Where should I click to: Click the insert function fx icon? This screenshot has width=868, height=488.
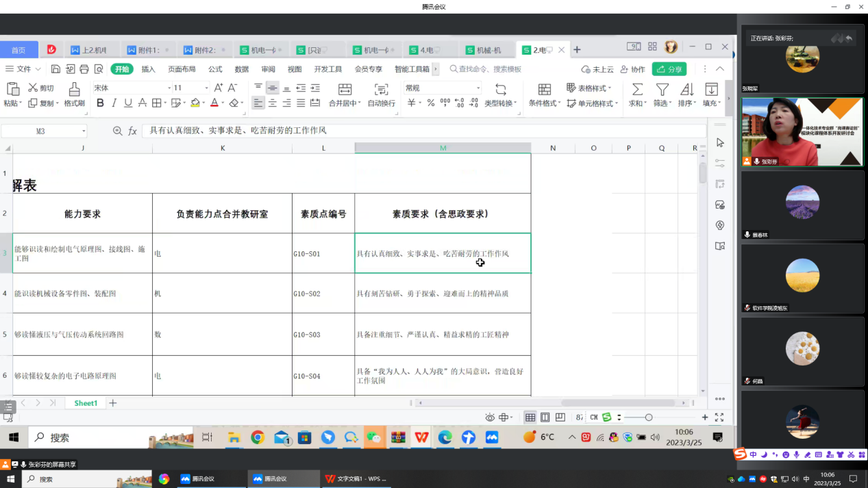[133, 131]
